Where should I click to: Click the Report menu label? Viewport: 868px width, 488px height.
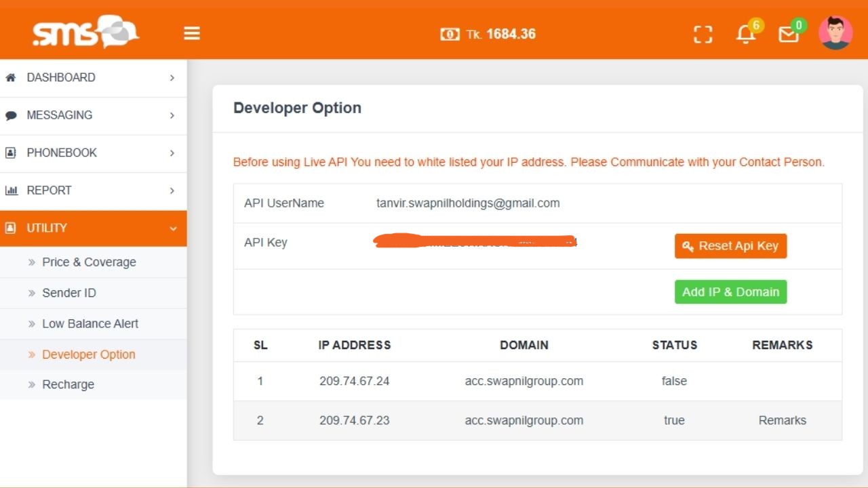49,190
